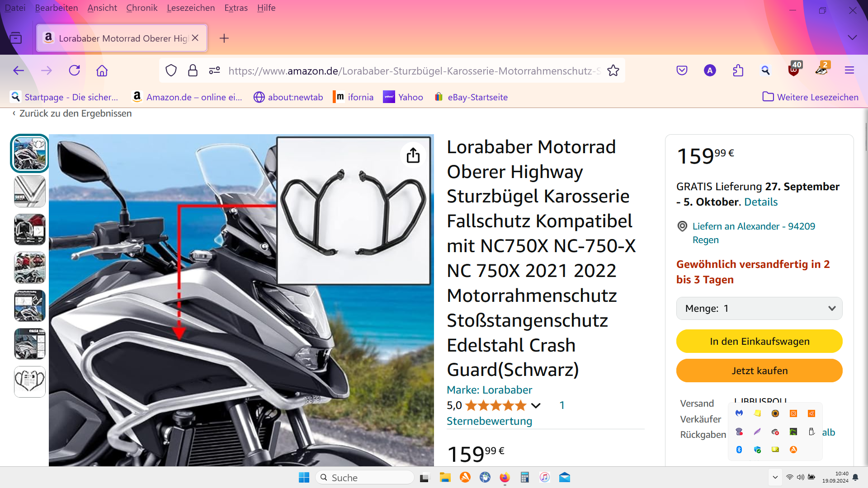Open Windows Start menu
This screenshot has height=488, width=868.
click(304, 478)
